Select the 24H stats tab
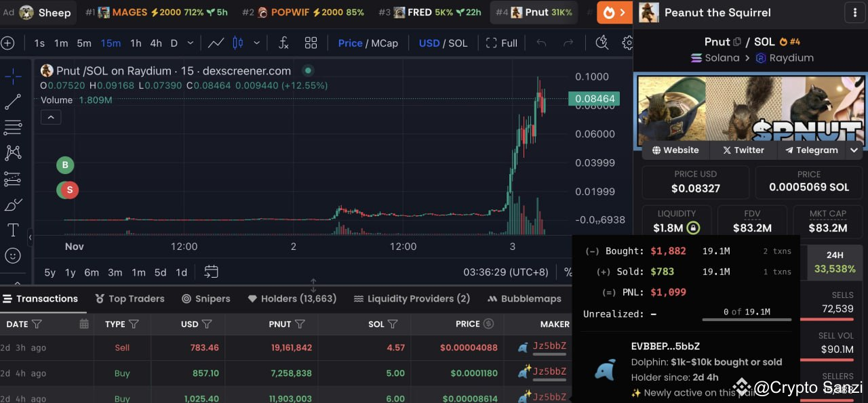This screenshot has width=868, height=403. click(835, 262)
